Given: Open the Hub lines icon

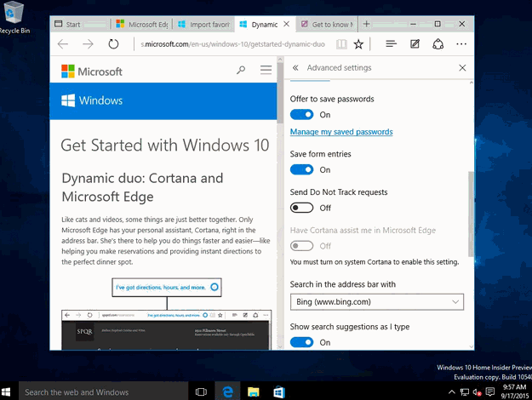Looking at the screenshot, I should point(391,43).
